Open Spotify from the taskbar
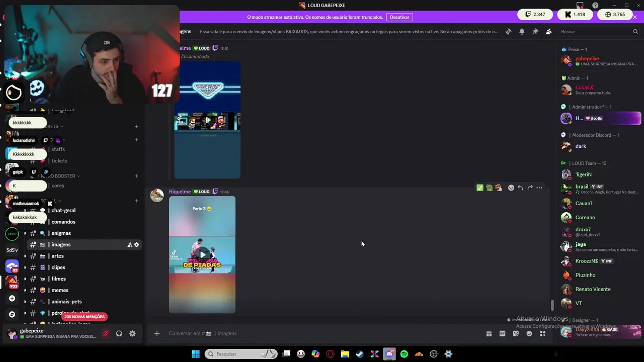 tap(404, 354)
